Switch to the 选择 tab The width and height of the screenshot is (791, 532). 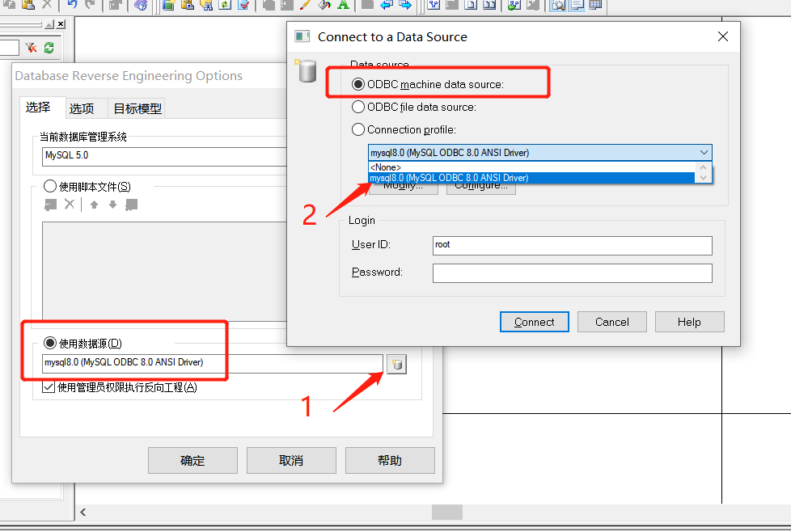(x=38, y=108)
